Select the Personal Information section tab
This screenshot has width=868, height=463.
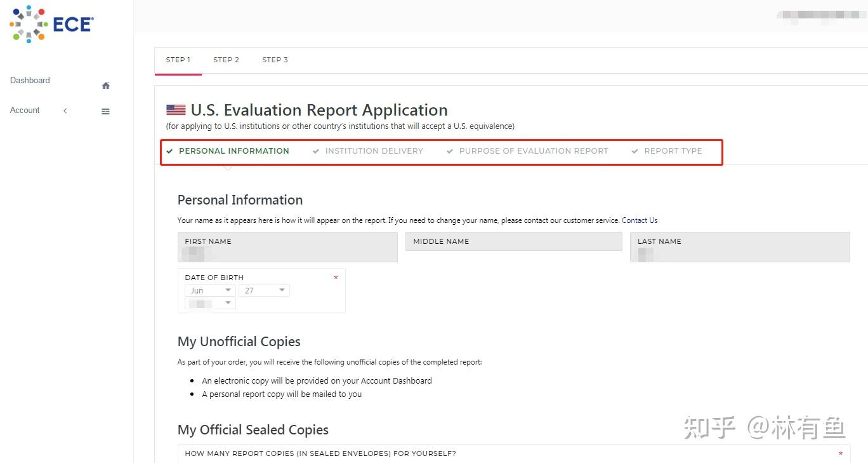point(233,151)
